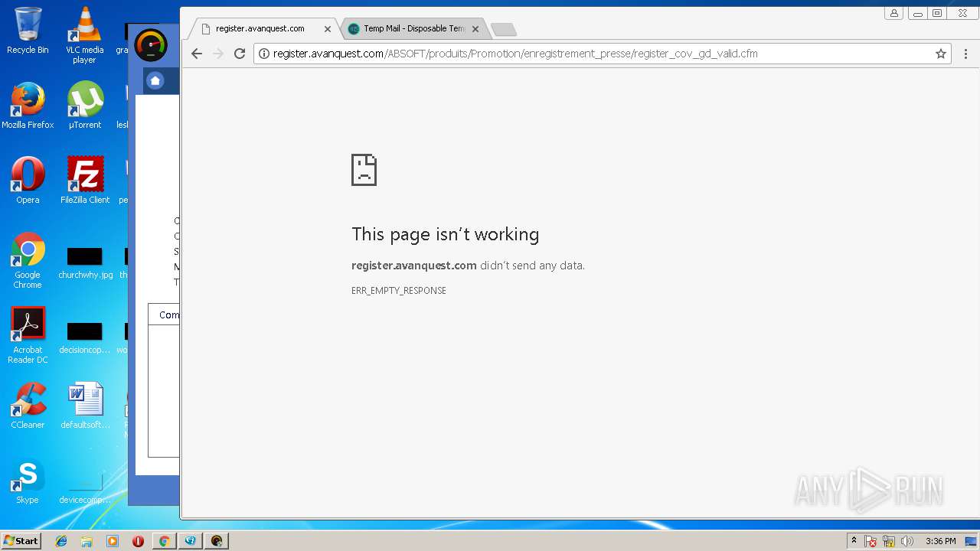Switch to the Temp Mail tab
The width and height of the screenshot is (980, 551).
[413, 29]
